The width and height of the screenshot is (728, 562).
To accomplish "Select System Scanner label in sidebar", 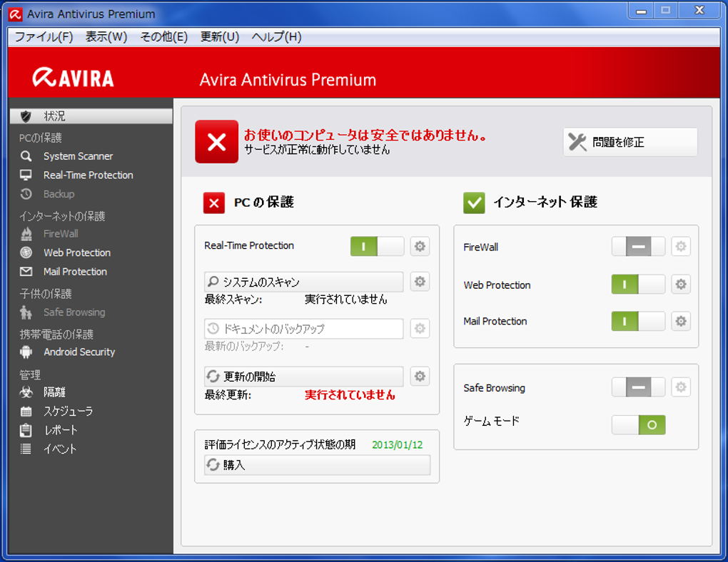I will (78, 156).
